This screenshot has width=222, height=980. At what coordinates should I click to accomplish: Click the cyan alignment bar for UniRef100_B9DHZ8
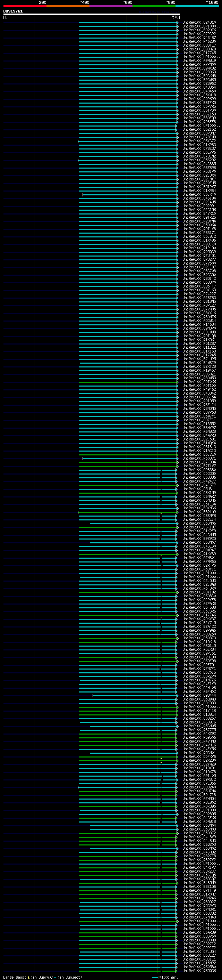coord(128,49)
